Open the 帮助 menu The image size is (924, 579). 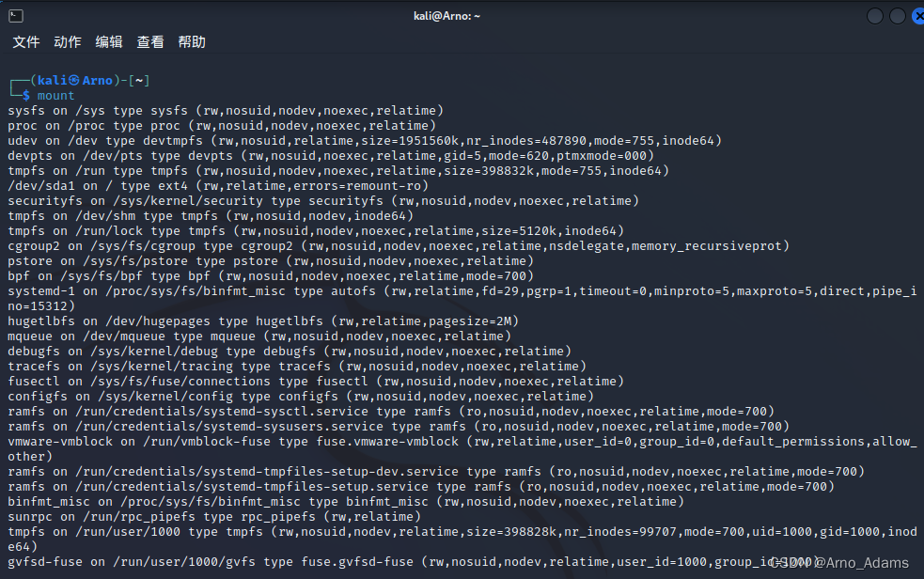tap(191, 41)
